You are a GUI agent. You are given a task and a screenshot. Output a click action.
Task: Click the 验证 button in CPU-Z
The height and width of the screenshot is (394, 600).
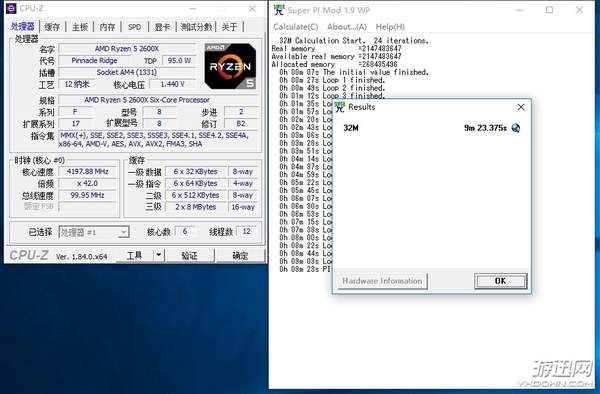coord(189,256)
